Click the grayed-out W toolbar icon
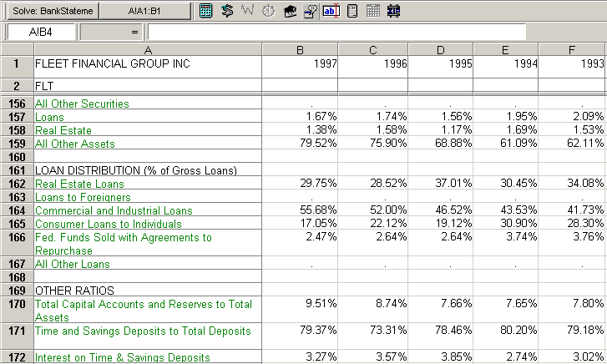This screenshot has width=607, height=364. click(248, 12)
